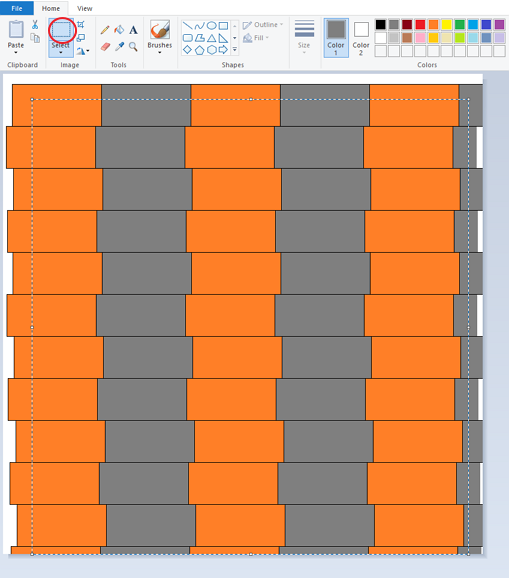
Task: Activate Color 1 foreground button
Action: coord(336,38)
